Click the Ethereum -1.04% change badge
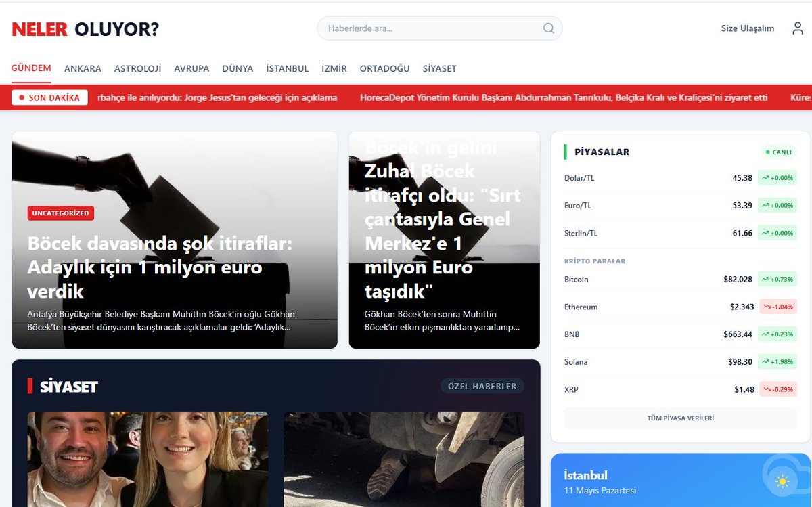The width and height of the screenshot is (812, 507). [x=778, y=307]
